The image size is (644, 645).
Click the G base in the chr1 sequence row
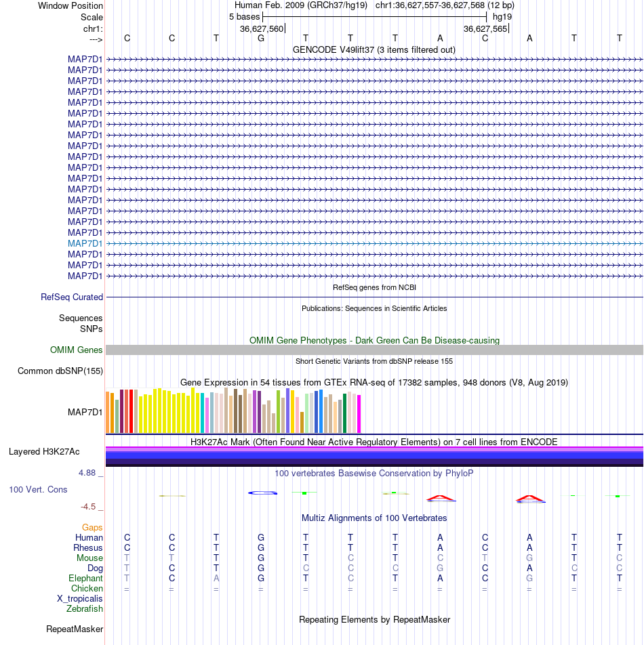(261, 38)
